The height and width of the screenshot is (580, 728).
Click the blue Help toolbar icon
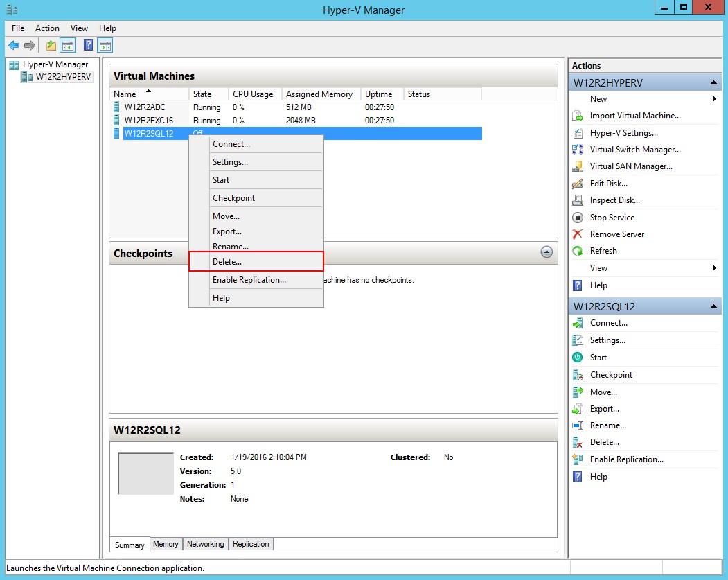[88, 46]
